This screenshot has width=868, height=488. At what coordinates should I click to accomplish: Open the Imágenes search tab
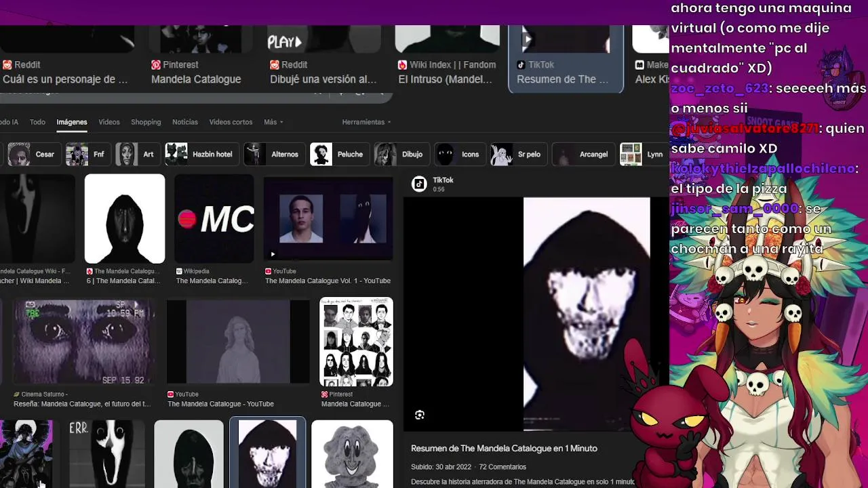point(72,122)
